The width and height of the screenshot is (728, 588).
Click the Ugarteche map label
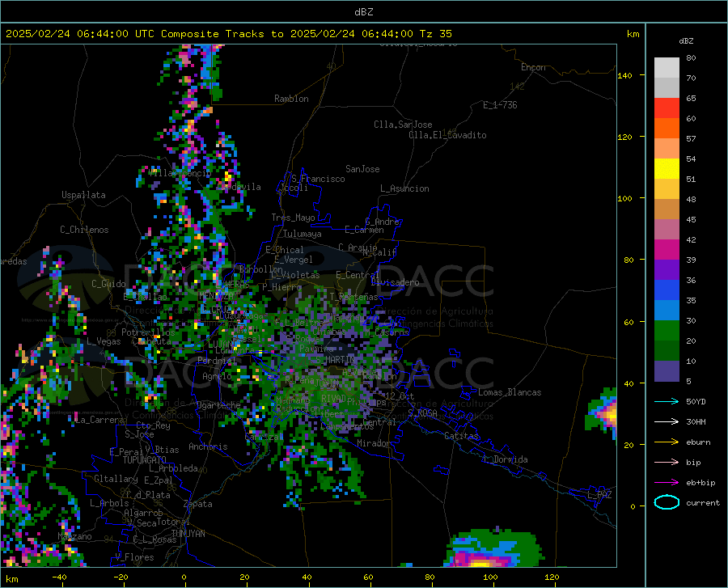pyautogui.click(x=218, y=405)
